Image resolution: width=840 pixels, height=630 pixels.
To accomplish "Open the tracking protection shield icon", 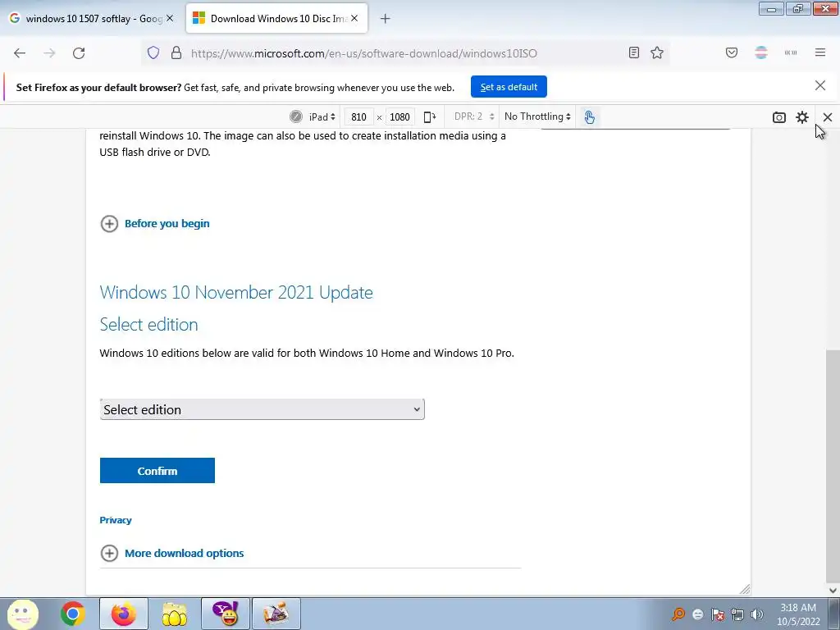I will (153, 53).
